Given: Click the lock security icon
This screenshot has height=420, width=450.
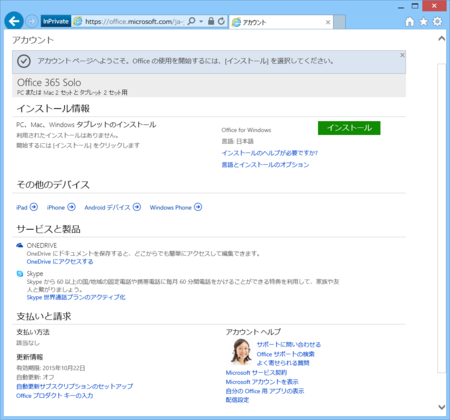Looking at the screenshot, I should tap(211, 21).
